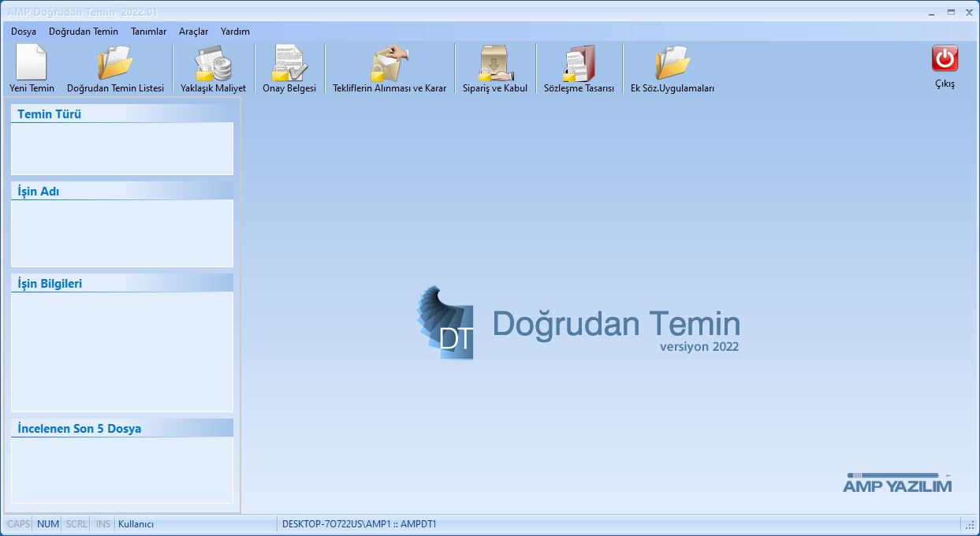Click the Kullanıcı status bar entry
This screenshot has height=536, width=980.
(x=136, y=524)
